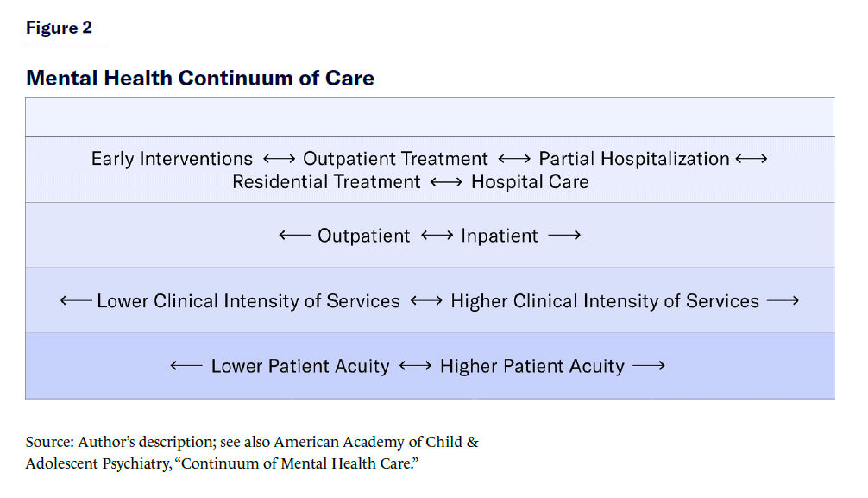This screenshot has height=498, width=868.
Task: Select the Higher Clinical Intensity of Services text
Action: (605, 301)
